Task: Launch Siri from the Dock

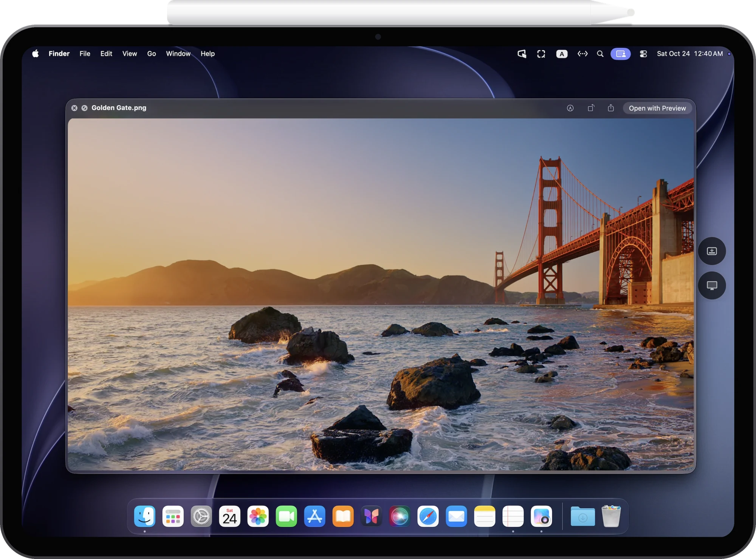Action: tap(400, 516)
